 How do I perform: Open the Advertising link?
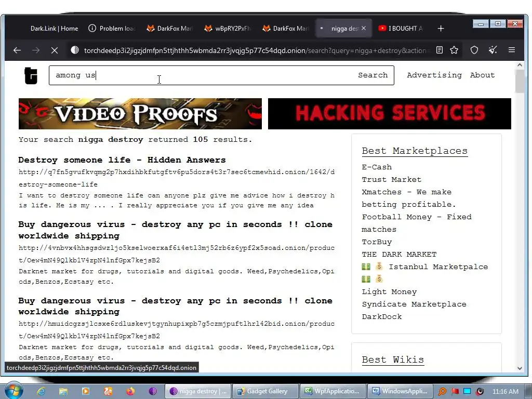tap(434, 75)
